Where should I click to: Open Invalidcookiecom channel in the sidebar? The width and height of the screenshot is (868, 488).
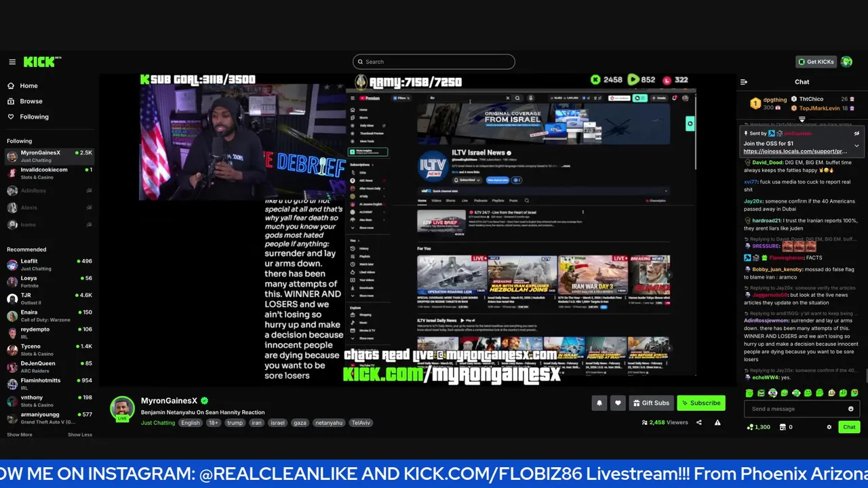pos(49,173)
